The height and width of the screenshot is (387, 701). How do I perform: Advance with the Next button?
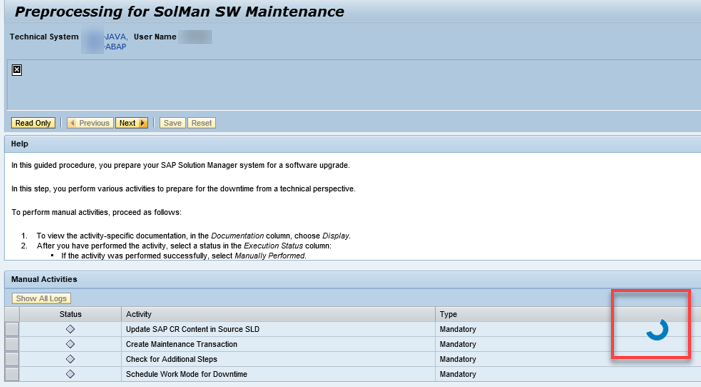[x=132, y=123]
